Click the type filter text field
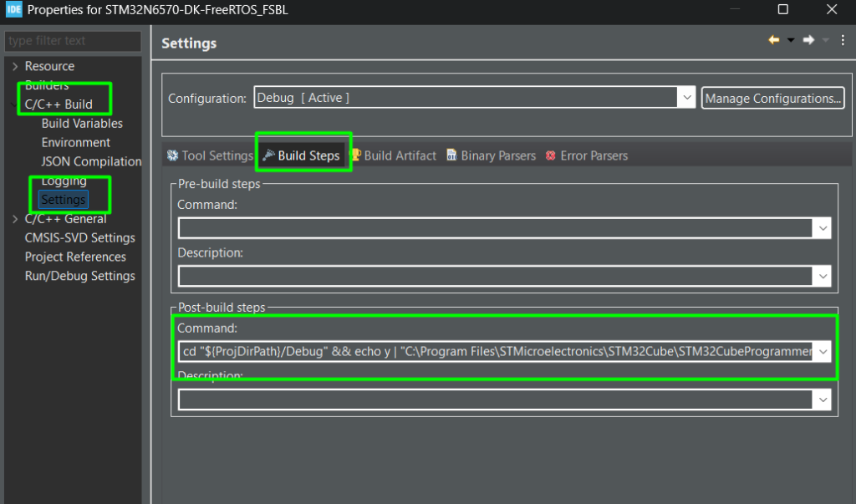856x504 pixels. tap(74, 41)
